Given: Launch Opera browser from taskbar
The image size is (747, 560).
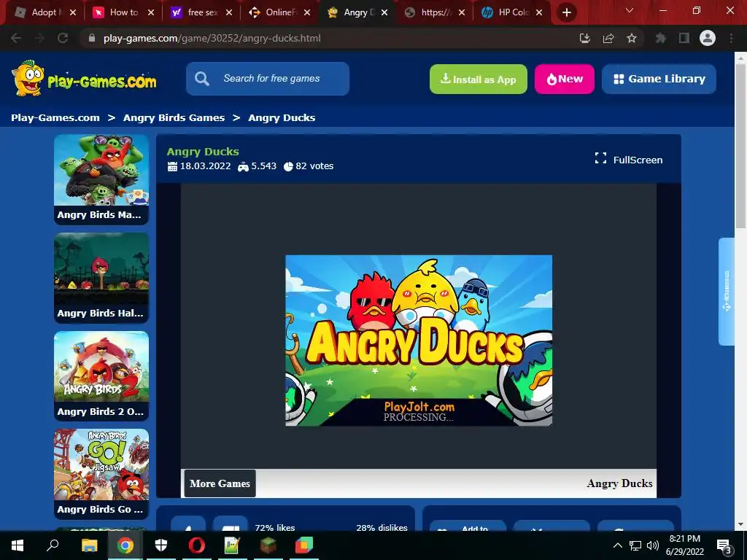Looking at the screenshot, I should pos(197,545).
